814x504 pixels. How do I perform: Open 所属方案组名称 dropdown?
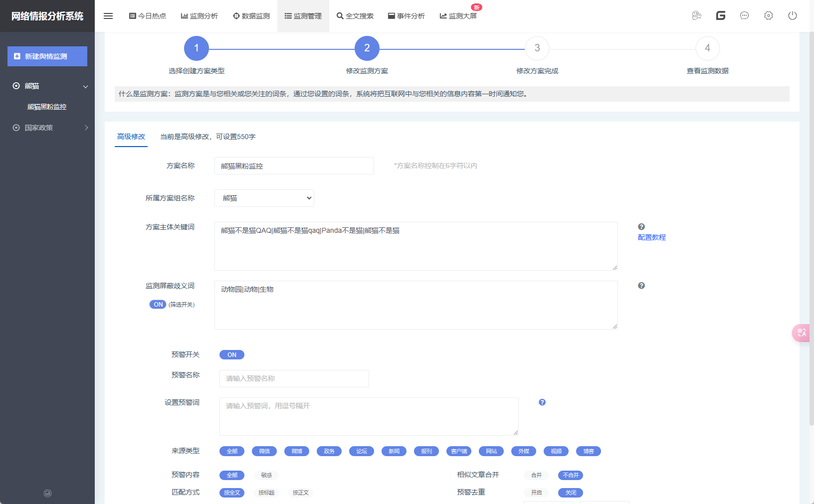264,198
